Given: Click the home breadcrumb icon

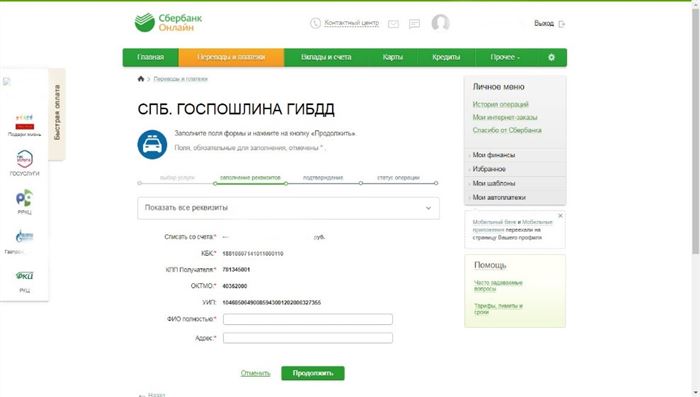Looking at the screenshot, I should (141, 79).
